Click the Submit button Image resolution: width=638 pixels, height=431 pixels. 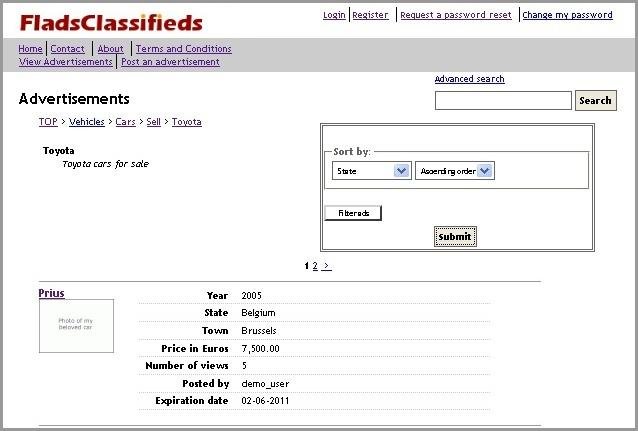pyautogui.click(x=455, y=237)
